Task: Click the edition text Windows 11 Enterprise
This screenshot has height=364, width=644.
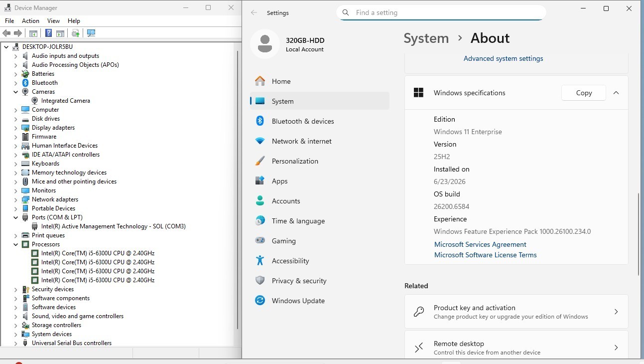Action: 468,132
